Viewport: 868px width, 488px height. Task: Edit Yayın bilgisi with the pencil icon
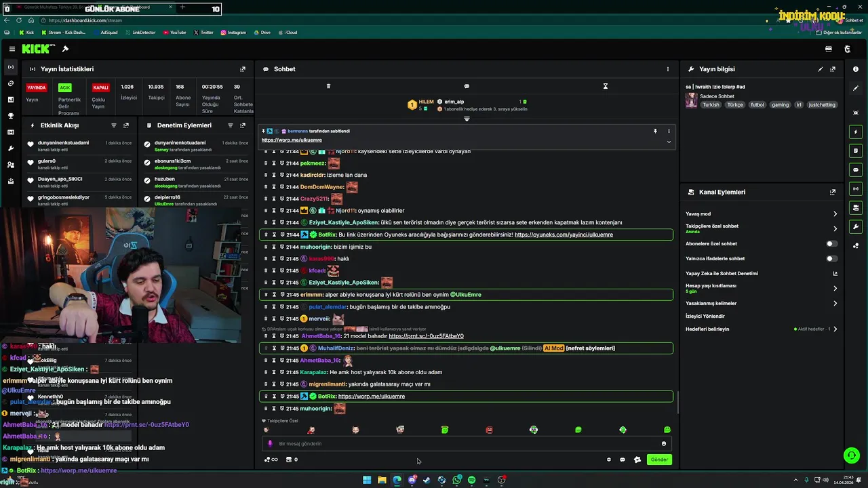(x=820, y=69)
